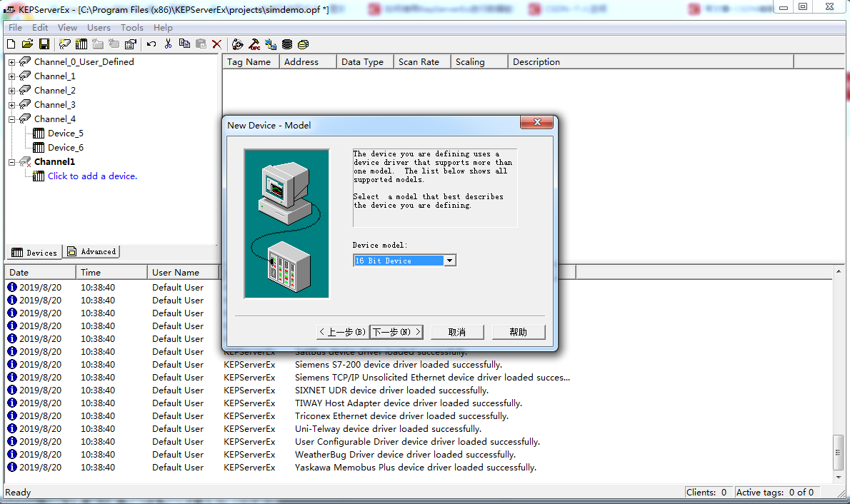This screenshot has width=850, height=504.
Task: Open the Properties toolbar icon
Action: 131,44
